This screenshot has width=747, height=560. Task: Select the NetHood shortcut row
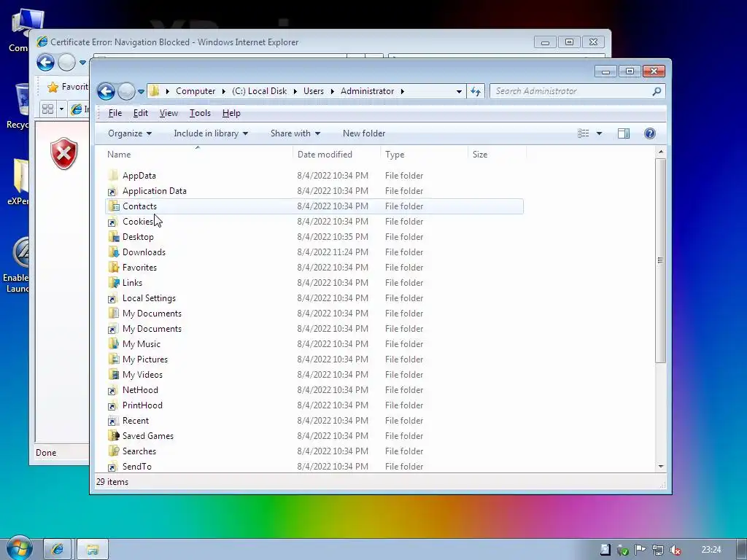(x=314, y=390)
